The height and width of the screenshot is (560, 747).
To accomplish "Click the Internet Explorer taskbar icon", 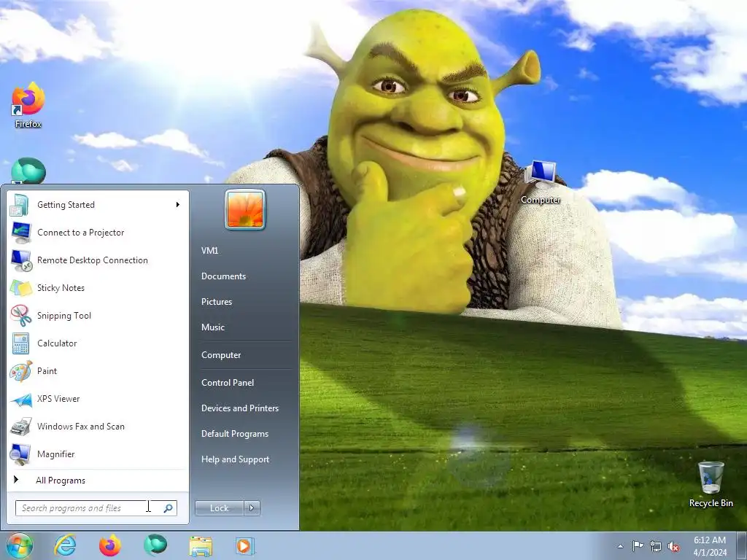I will click(65, 545).
